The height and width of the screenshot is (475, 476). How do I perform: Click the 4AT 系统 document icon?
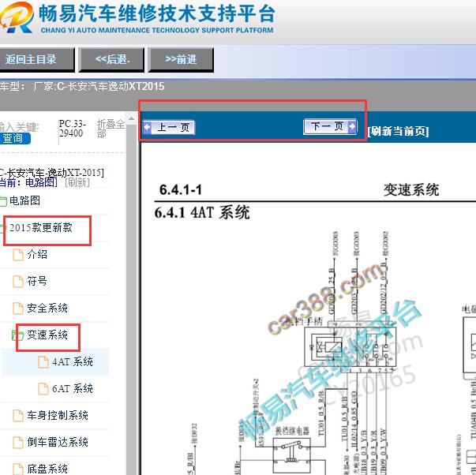43,362
